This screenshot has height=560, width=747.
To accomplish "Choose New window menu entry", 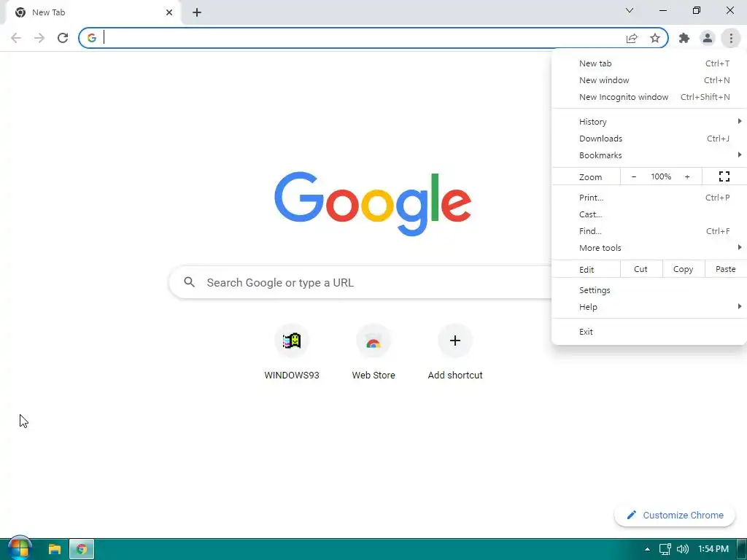I will pyautogui.click(x=649, y=80).
